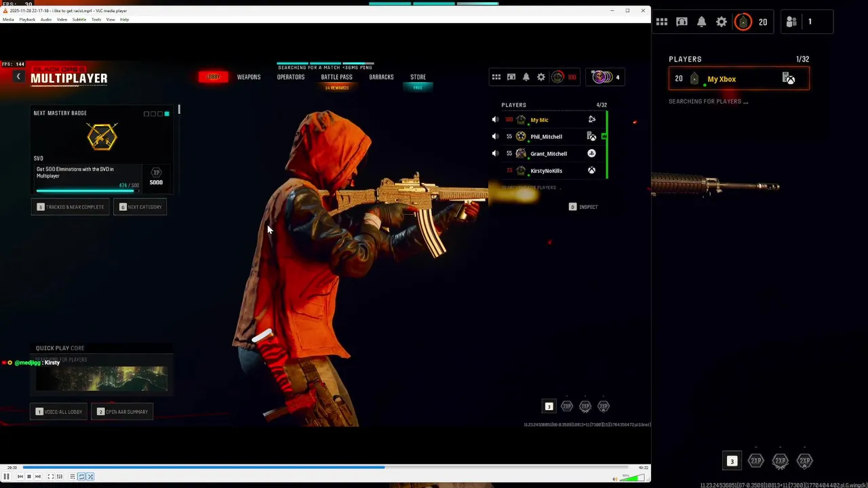This screenshot has height=488, width=868.
Task: Click level 20 rank emblem in the background game
Action: point(744,22)
